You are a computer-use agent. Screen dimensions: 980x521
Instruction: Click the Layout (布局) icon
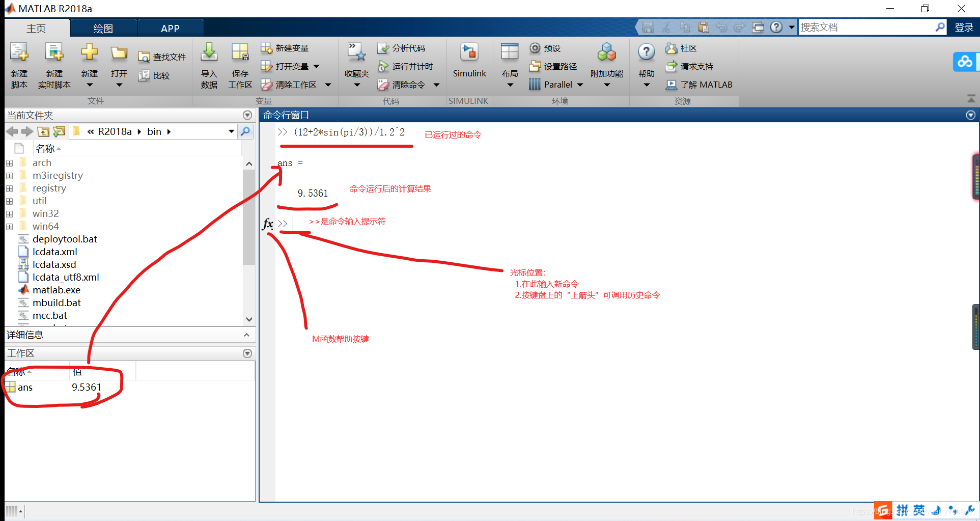pos(510,53)
